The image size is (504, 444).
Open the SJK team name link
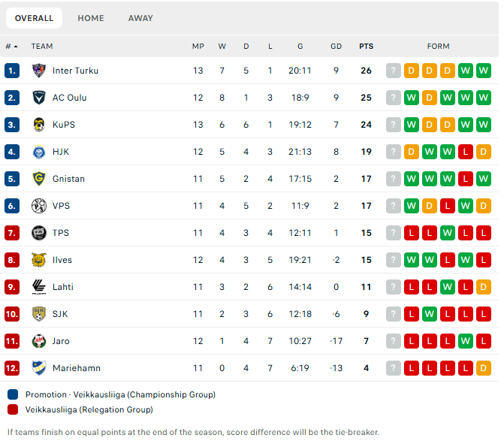click(x=60, y=314)
